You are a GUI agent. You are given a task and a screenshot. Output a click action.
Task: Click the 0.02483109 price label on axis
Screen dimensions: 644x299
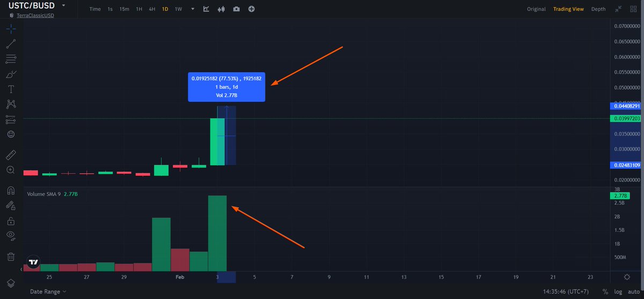tap(627, 165)
